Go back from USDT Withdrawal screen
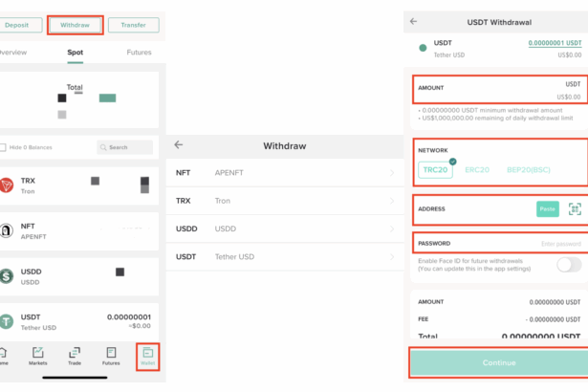The height and width of the screenshot is (392, 588). tap(413, 21)
